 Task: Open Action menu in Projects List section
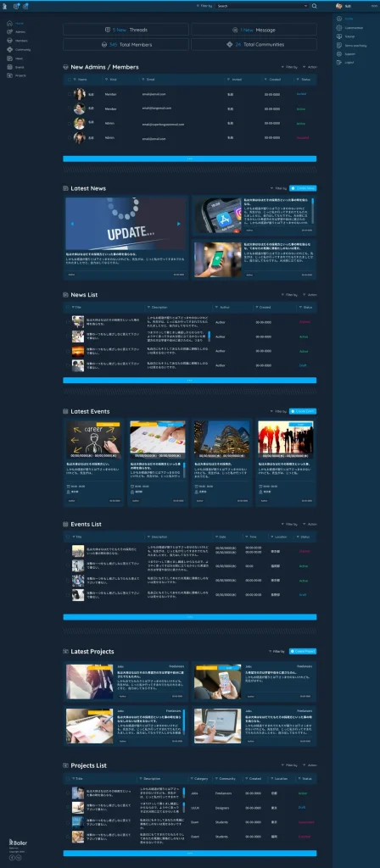point(310,765)
